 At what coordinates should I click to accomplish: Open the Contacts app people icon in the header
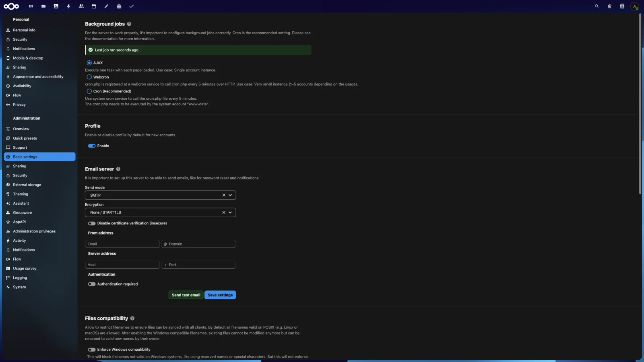[x=81, y=6]
